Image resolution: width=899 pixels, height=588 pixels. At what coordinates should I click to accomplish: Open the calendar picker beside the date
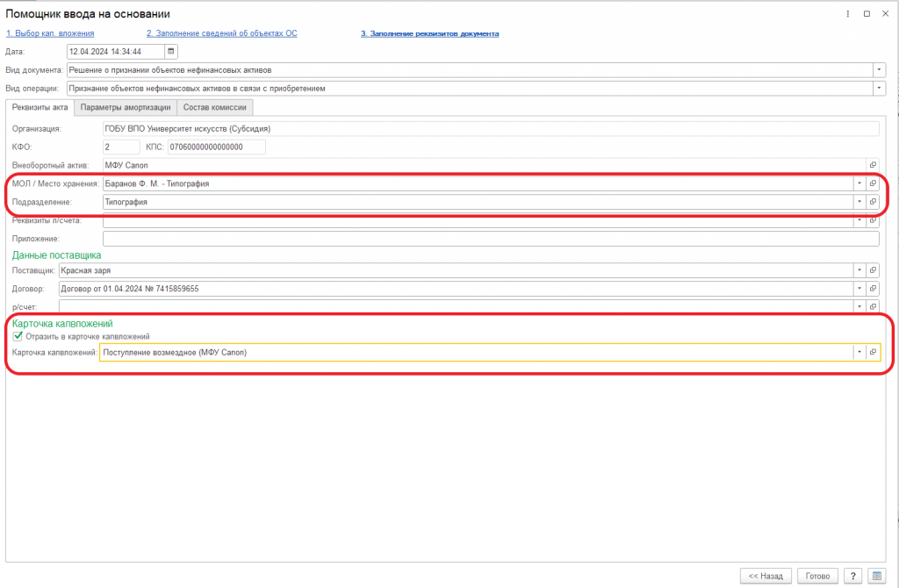point(171,52)
